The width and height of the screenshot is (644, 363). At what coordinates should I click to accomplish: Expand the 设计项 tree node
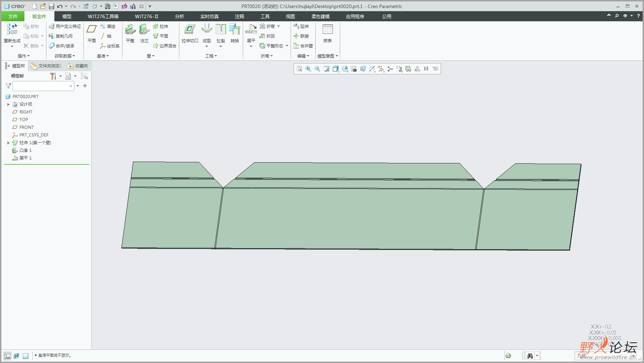pos(8,104)
